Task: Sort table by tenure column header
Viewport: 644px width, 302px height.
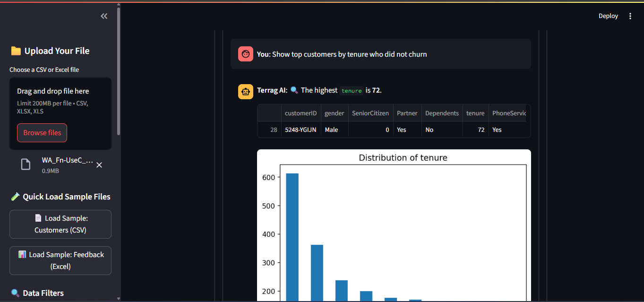Action: coord(475,113)
